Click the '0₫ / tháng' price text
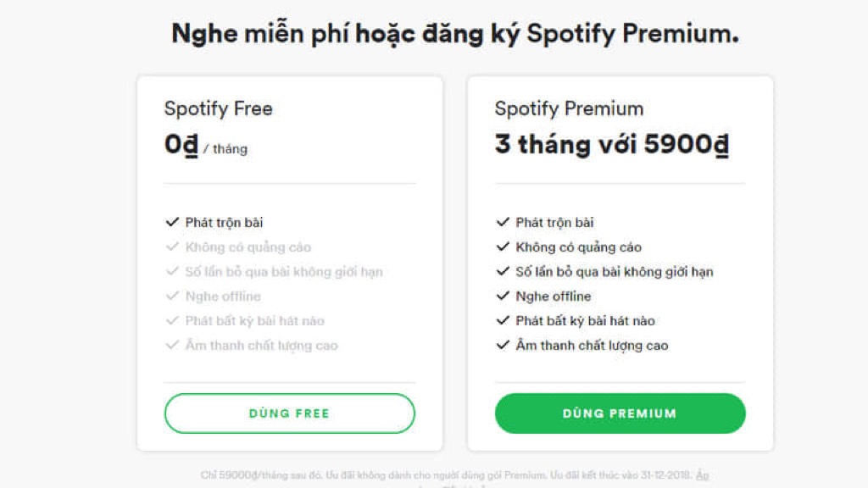The height and width of the screenshot is (488, 868). [206, 146]
